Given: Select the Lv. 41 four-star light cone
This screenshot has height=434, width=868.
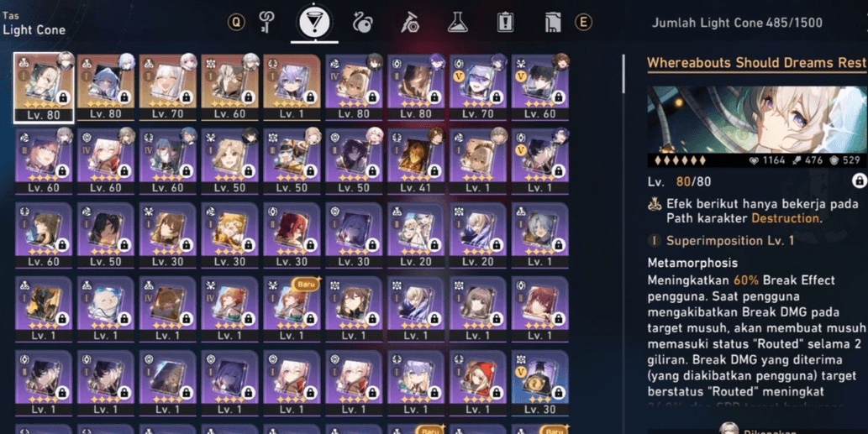Looking at the screenshot, I should point(416,161).
